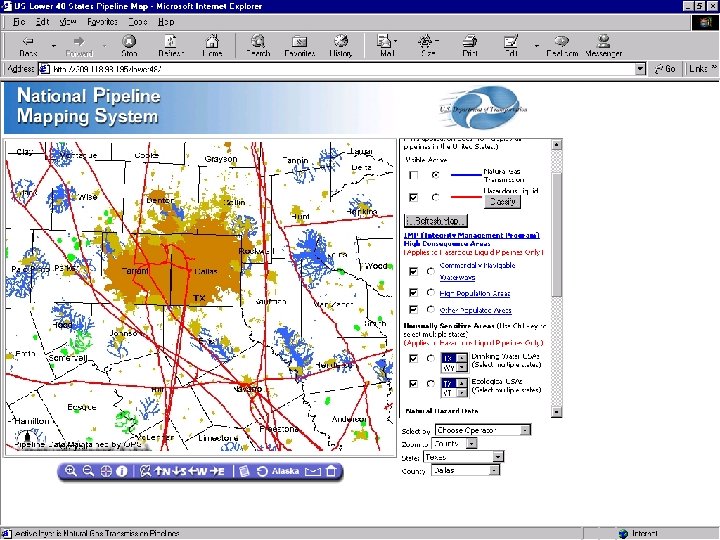Viewport: 720px width, 540px height.
Task: Toggle the Natural Gas Transmission visibility checkbox
Action: (414, 175)
